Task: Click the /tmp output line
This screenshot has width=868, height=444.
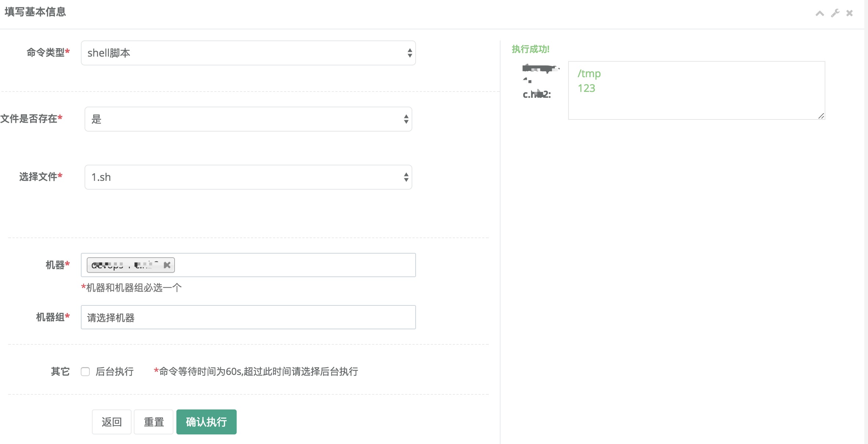Action: click(589, 74)
